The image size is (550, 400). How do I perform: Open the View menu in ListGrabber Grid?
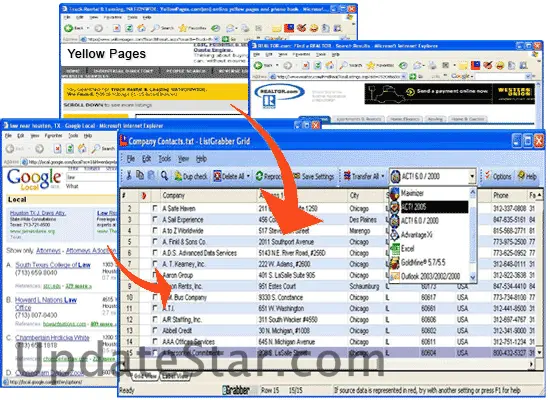pyautogui.click(x=183, y=159)
